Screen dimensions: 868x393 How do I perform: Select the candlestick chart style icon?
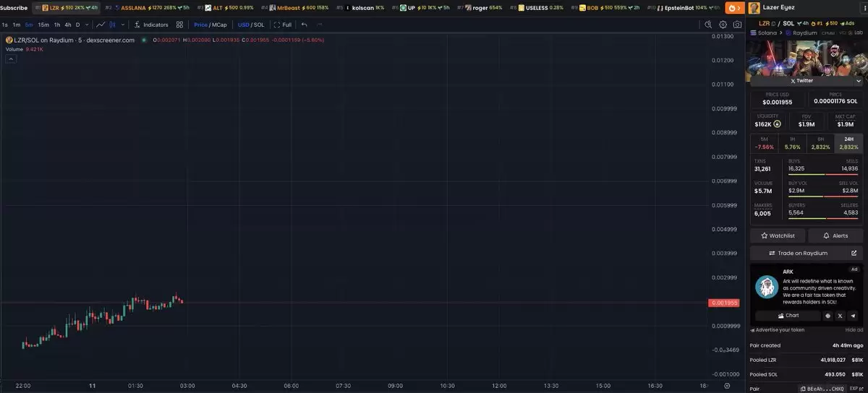112,25
